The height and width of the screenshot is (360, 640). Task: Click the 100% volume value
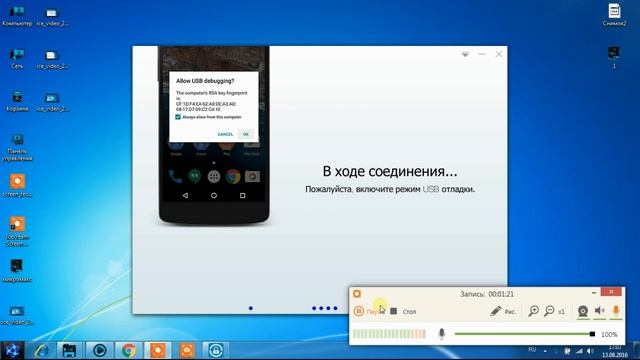609,334
